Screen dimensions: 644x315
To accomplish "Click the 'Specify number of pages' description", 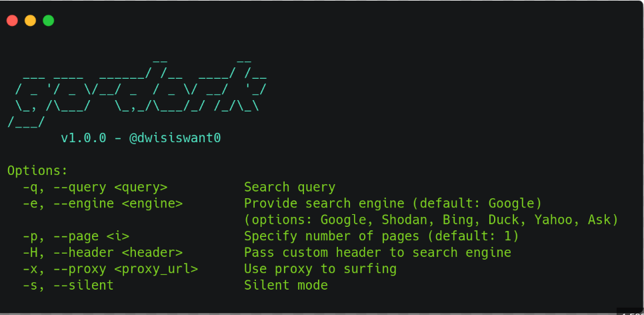I will [x=381, y=236].
